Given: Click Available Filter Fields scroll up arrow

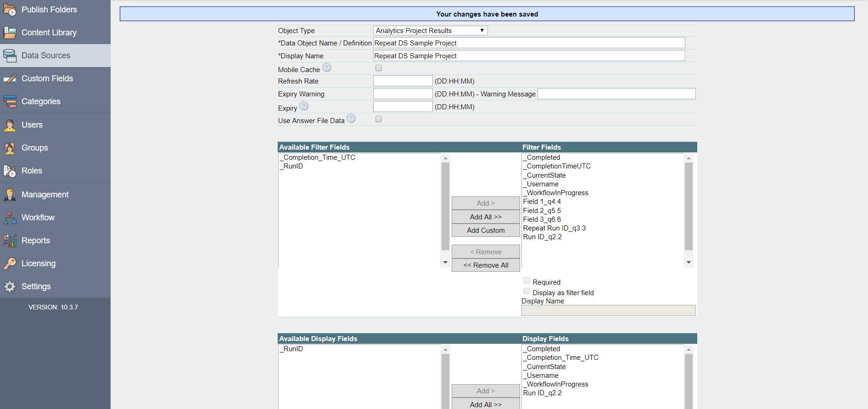Looking at the screenshot, I should click(445, 158).
